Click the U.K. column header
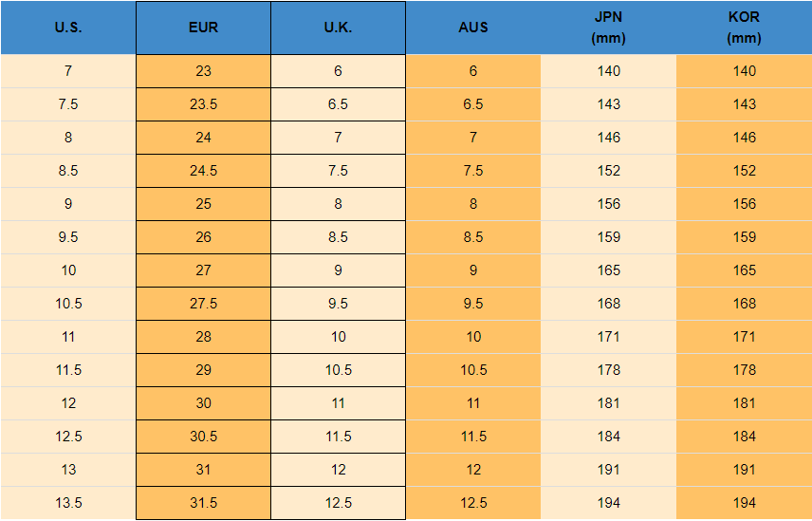Screen dimensions: 812x521 [x=339, y=28]
